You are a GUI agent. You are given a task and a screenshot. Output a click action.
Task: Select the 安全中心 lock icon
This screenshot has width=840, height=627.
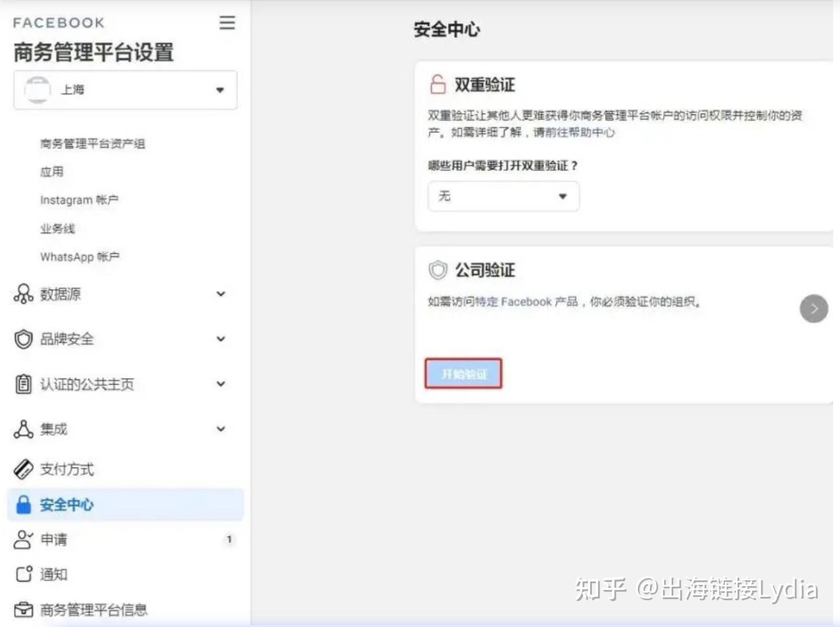pos(23,505)
